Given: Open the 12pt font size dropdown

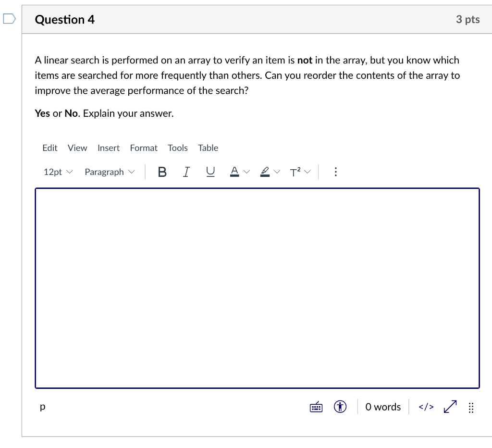Looking at the screenshot, I should 57,172.
